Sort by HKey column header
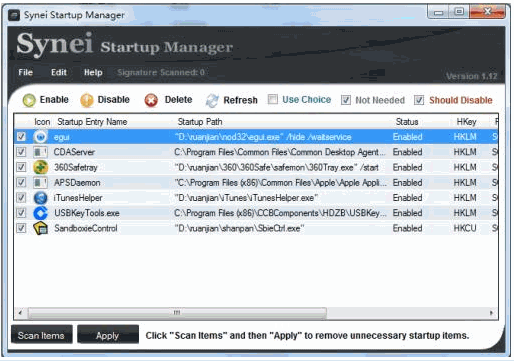The image size is (514, 361). point(466,122)
